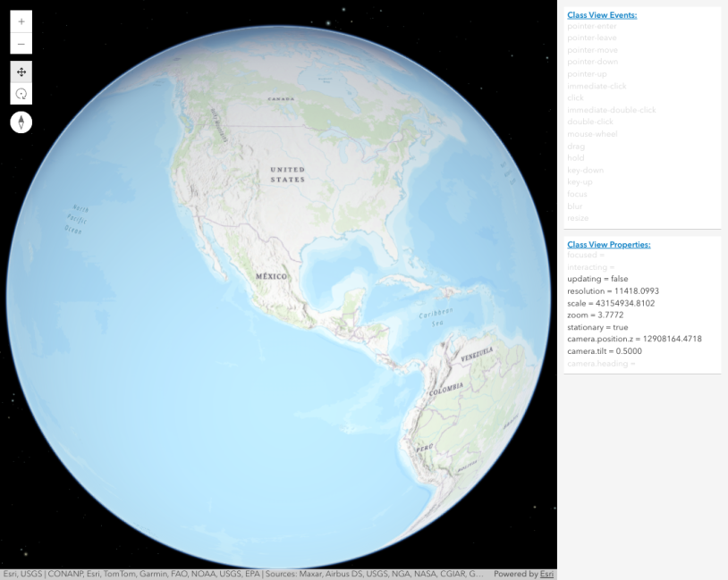
Task: Open the Class View Properties link
Action: pyautogui.click(x=608, y=244)
